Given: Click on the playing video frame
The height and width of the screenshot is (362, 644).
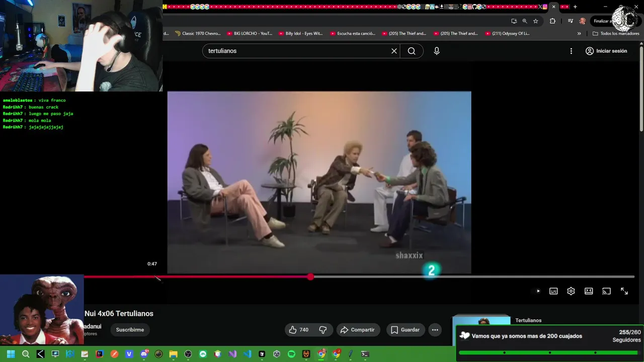Looking at the screenshot, I should (x=319, y=182).
